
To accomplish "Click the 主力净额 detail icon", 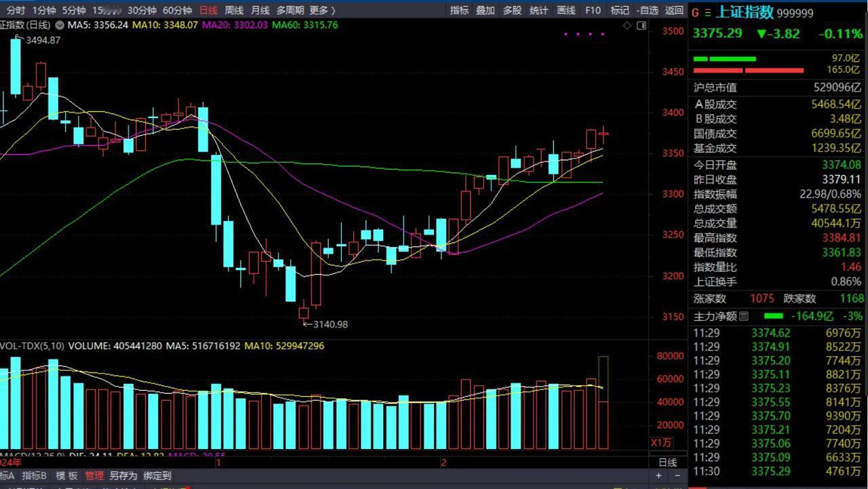I will point(744,316).
